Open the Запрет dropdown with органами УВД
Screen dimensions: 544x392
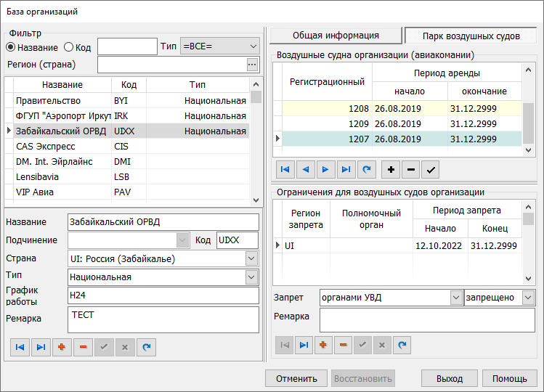coord(455,298)
